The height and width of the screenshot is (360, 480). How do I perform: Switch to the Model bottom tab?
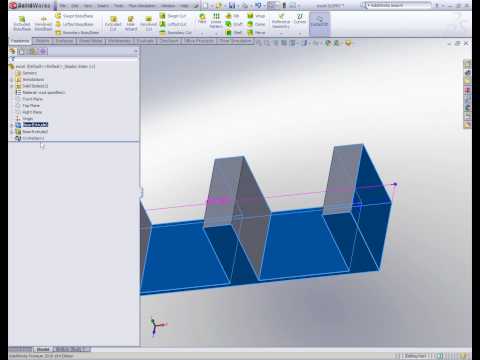(x=43, y=349)
